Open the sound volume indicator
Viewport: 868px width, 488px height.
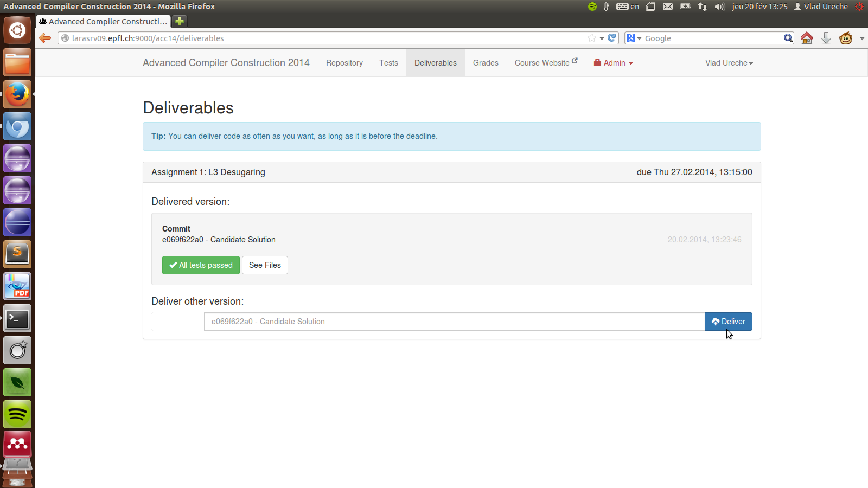coord(720,7)
